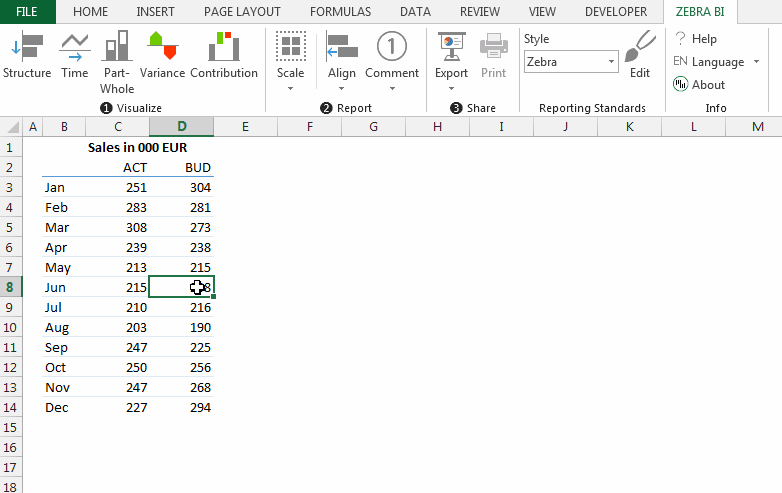Expand the Scale dropdown arrow
This screenshot has width=782, height=493.
[x=290, y=89]
